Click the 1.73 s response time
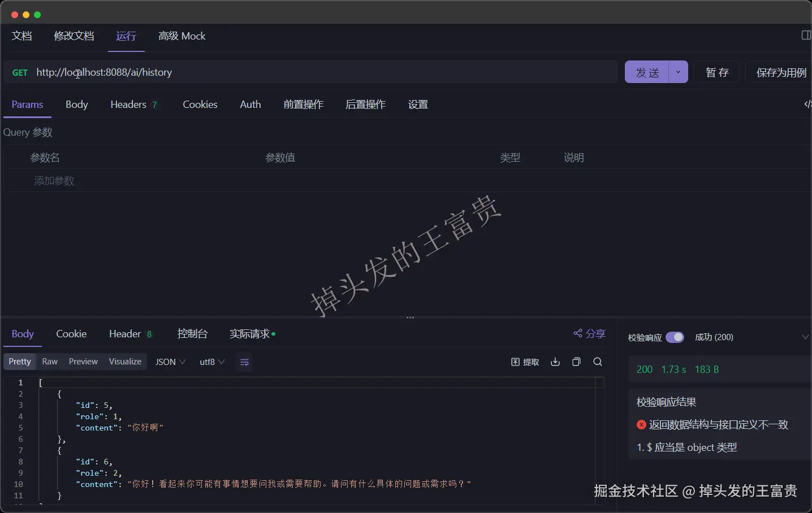The image size is (812, 513). pos(673,369)
